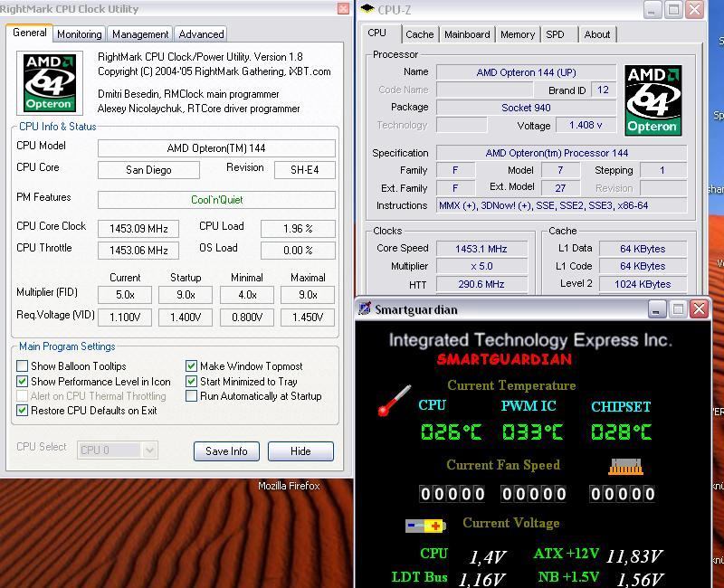Click the Level 2 cache 1024 KBytes field
724x588 pixels.
coord(643,284)
